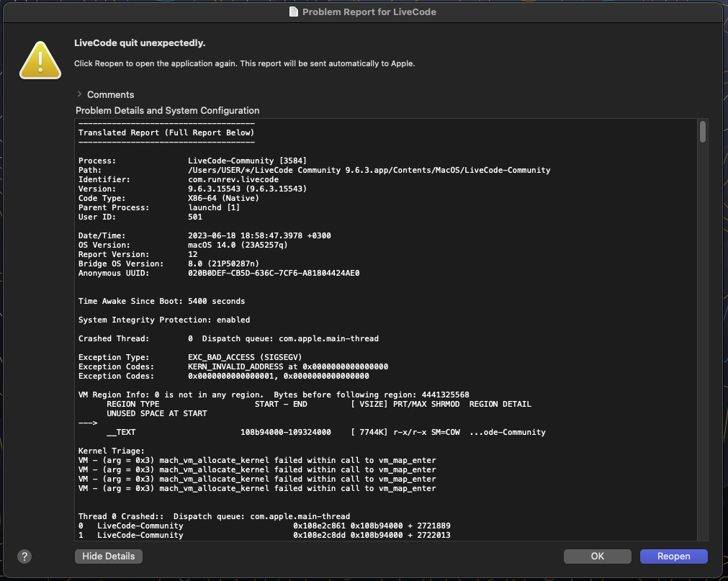The width and height of the screenshot is (728, 581).
Task: Expand the Comments disclosure arrow
Action: point(79,95)
